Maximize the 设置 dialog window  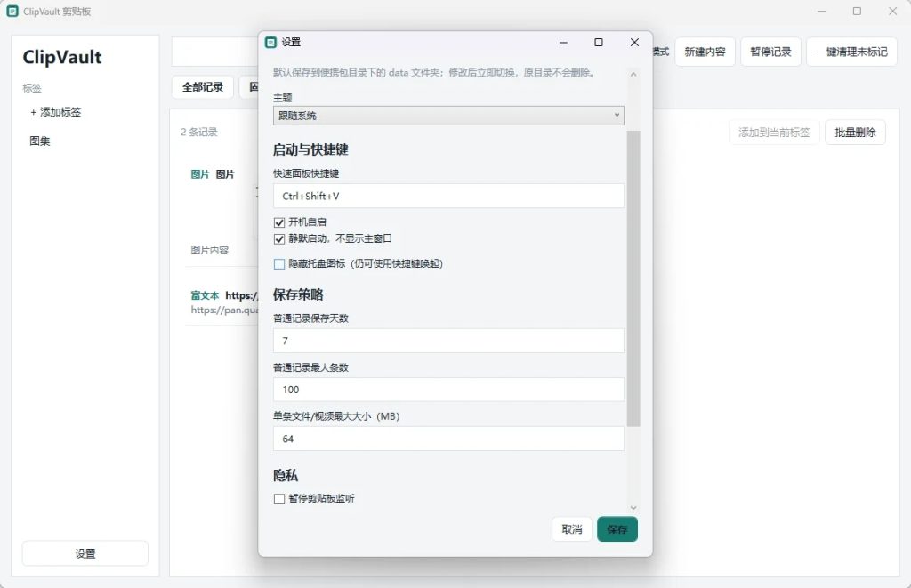pos(599,43)
